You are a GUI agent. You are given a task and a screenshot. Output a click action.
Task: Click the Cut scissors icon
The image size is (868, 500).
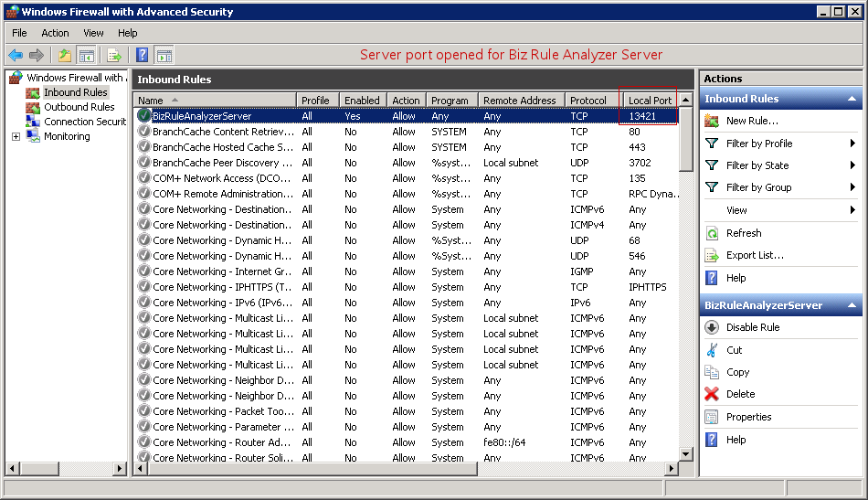712,350
